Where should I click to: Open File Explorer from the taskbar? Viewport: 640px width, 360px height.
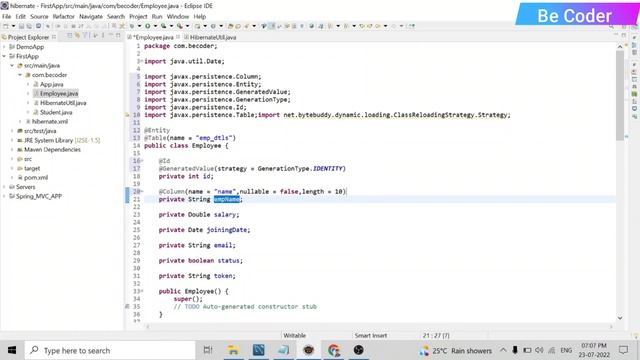click(233, 350)
